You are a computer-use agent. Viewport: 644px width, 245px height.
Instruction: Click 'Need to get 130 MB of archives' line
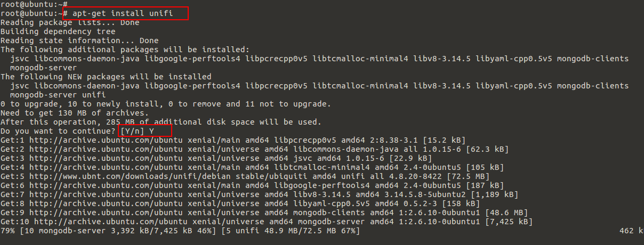(x=75, y=113)
